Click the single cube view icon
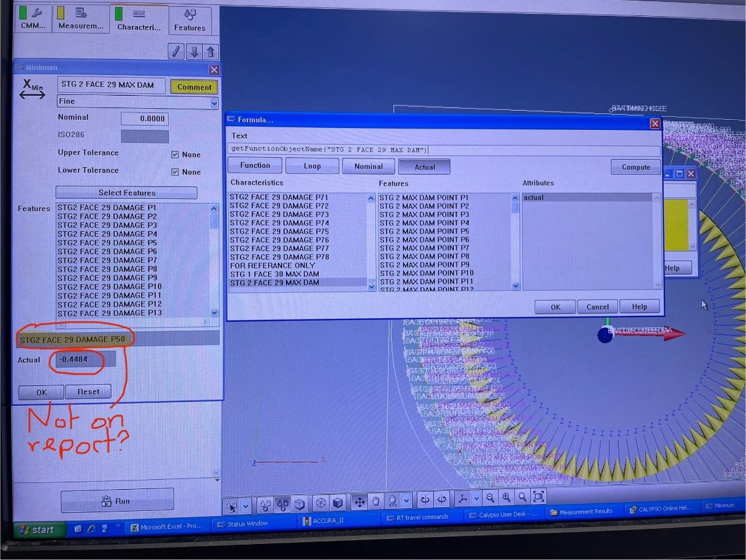The height and width of the screenshot is (560, 746). [x=299, y=503]
